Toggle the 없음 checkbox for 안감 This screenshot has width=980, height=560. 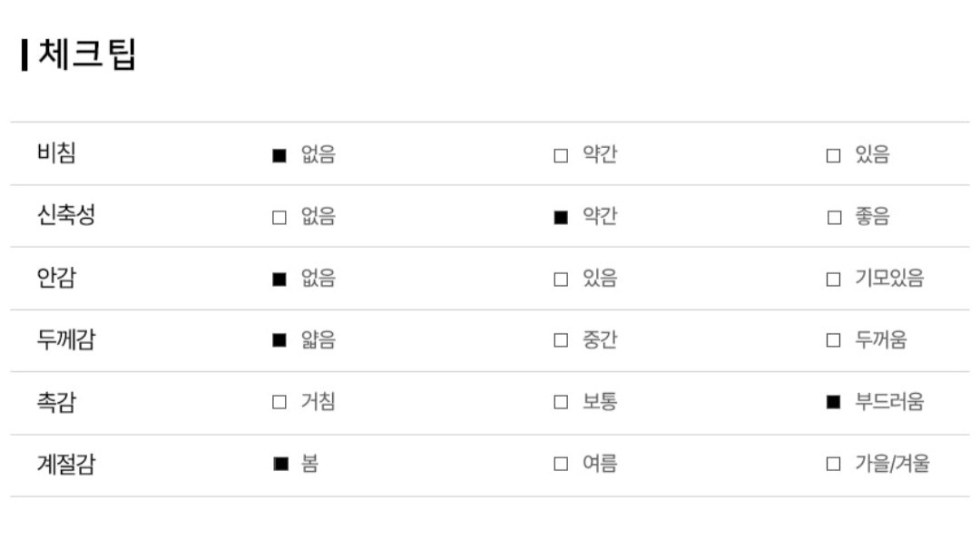click(279, 280)
